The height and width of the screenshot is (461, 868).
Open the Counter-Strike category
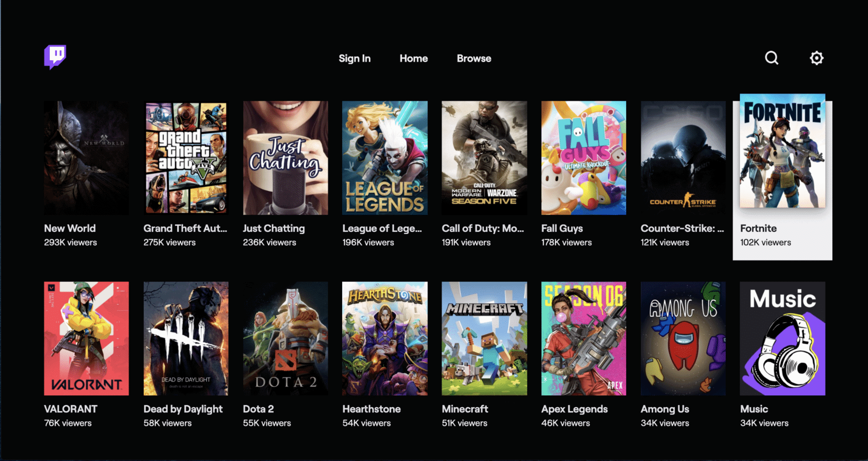click(683, 158)
